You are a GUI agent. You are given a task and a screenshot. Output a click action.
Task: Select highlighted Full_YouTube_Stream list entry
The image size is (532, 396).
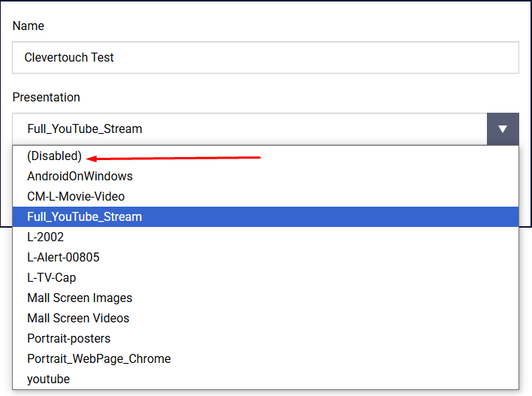pos(84,217)
